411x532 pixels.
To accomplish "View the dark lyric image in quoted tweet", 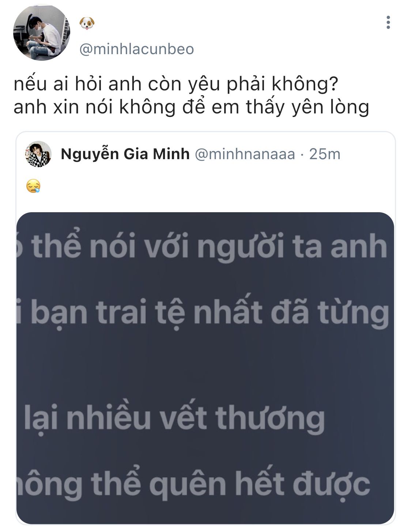I will coord(205,368).
